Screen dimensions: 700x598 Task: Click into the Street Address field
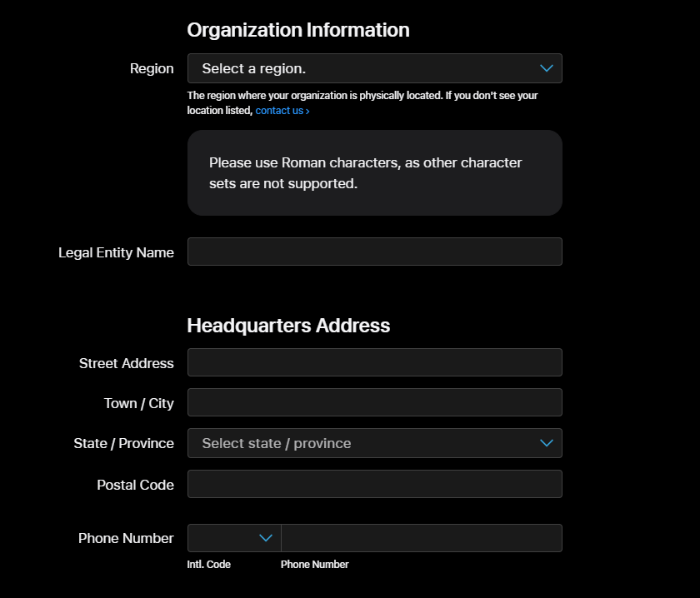374,362
